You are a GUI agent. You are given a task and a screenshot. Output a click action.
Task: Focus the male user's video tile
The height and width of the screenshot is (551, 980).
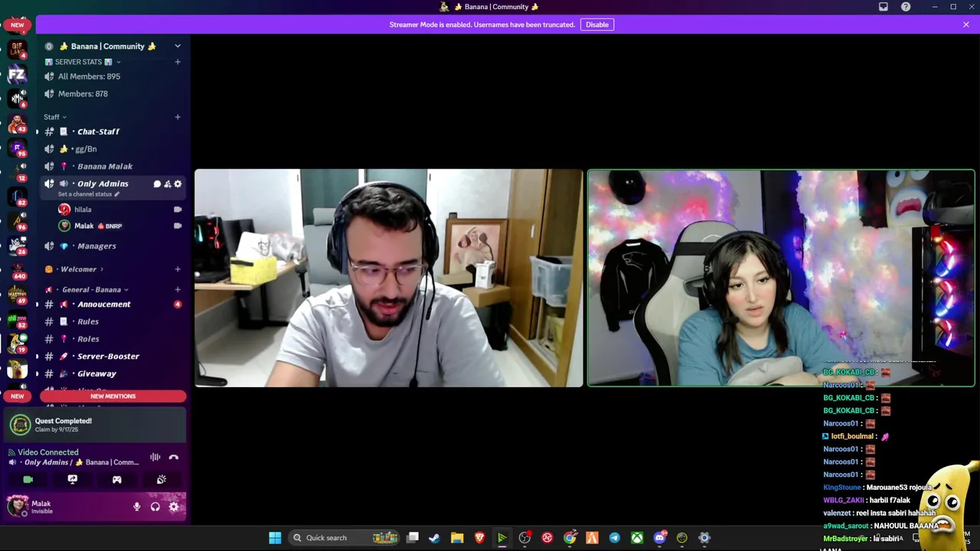[x=389, y=279]
